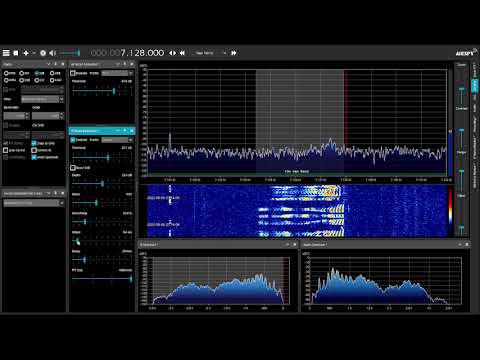
Task: Open the dropdown arrow beside the plus icon
Action: point(34,53)
